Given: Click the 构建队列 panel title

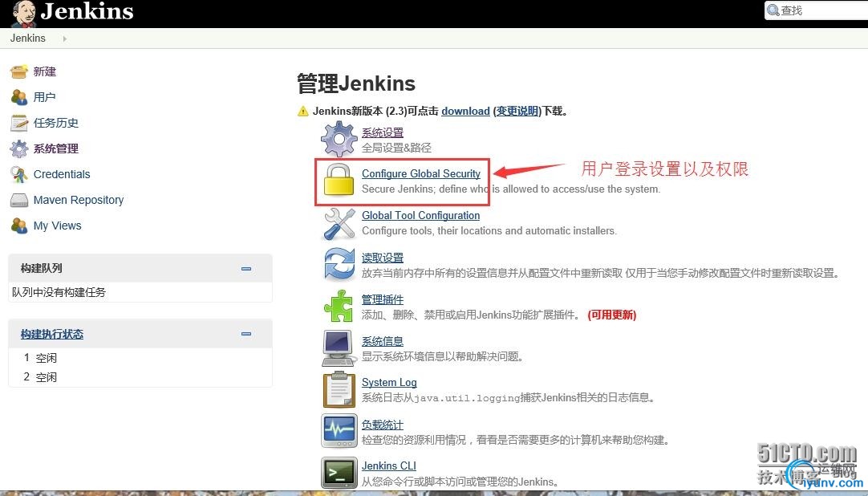Looking at the screenshot, I should [42, 269].
